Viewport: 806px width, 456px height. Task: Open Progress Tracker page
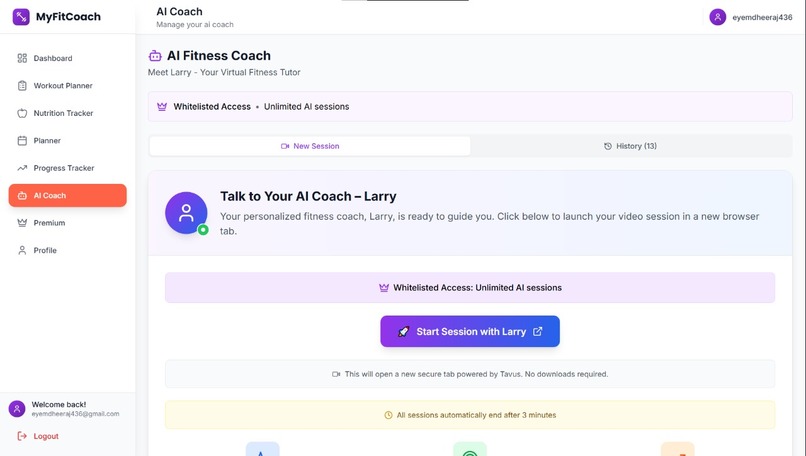(x=67, y=168)
